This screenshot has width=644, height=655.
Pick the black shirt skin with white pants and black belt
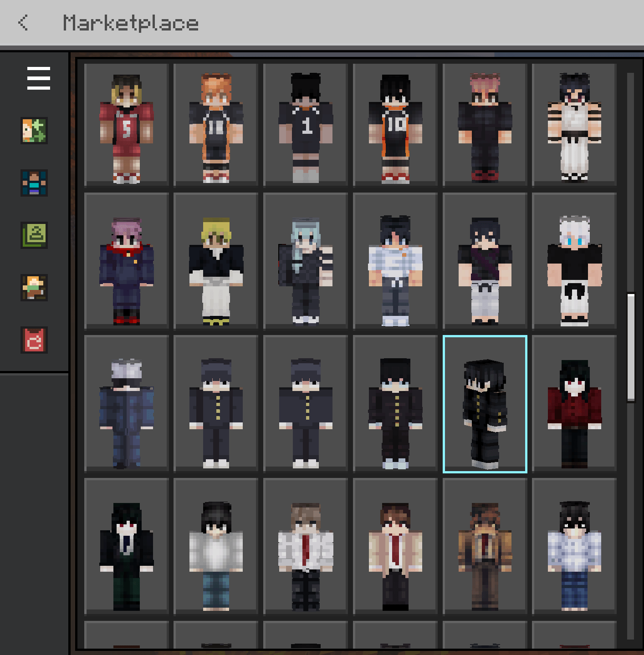(485, 261)
